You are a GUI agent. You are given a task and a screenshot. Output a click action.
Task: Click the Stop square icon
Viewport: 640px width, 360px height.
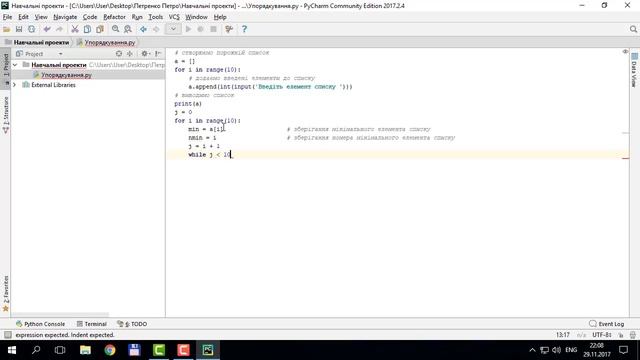pyautogui.click(x=213, y=29)
